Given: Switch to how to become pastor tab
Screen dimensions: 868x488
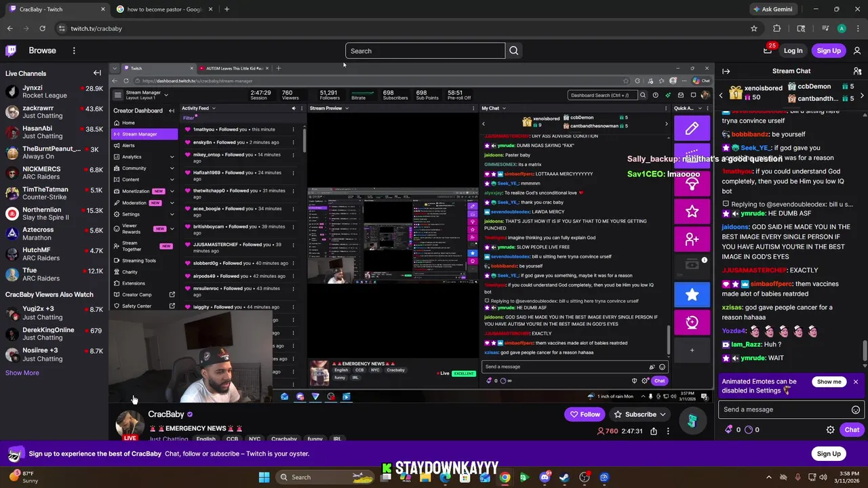Looking at the screenshot, I should click(x=165, y=9).
